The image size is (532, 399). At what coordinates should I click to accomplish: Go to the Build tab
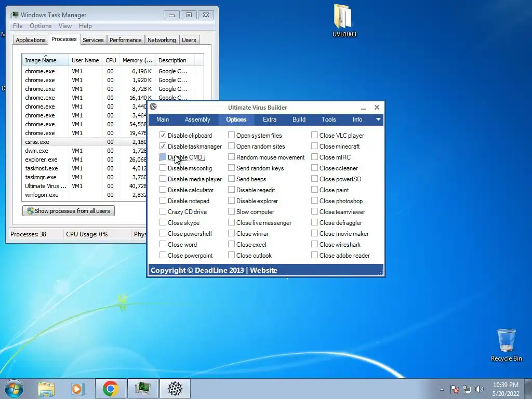(x=299, y=119)
